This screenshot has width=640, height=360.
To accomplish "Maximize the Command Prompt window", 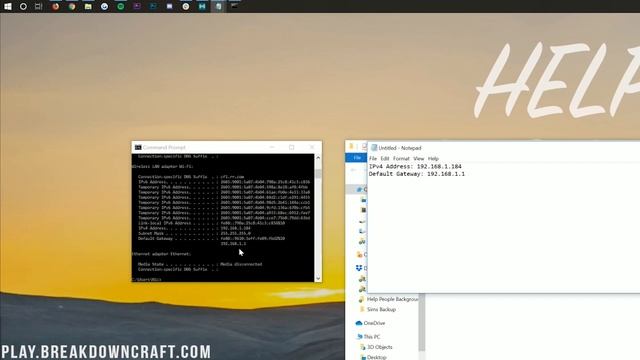I will click(x=291, y=147).
